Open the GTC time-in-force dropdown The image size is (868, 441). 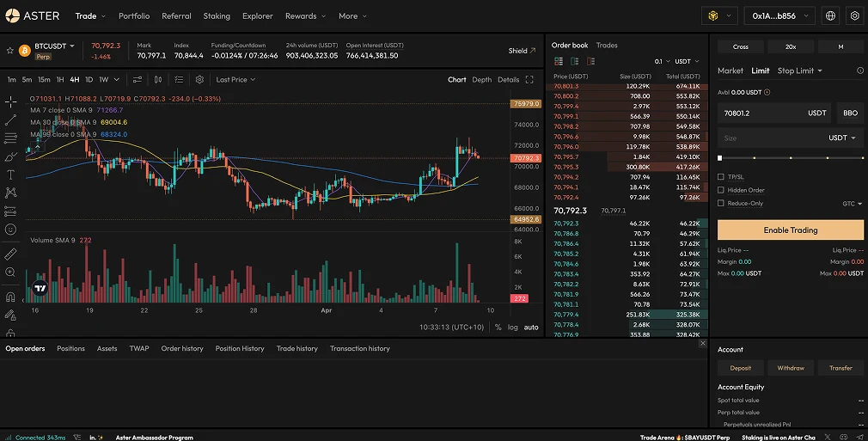(852, 204)
